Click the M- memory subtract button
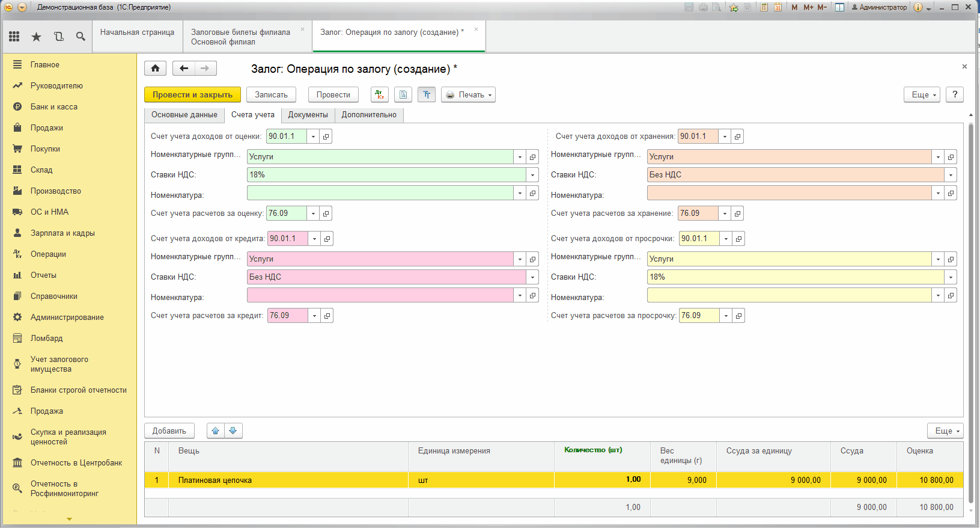This screenshot has width=980, height=528. 822,7
